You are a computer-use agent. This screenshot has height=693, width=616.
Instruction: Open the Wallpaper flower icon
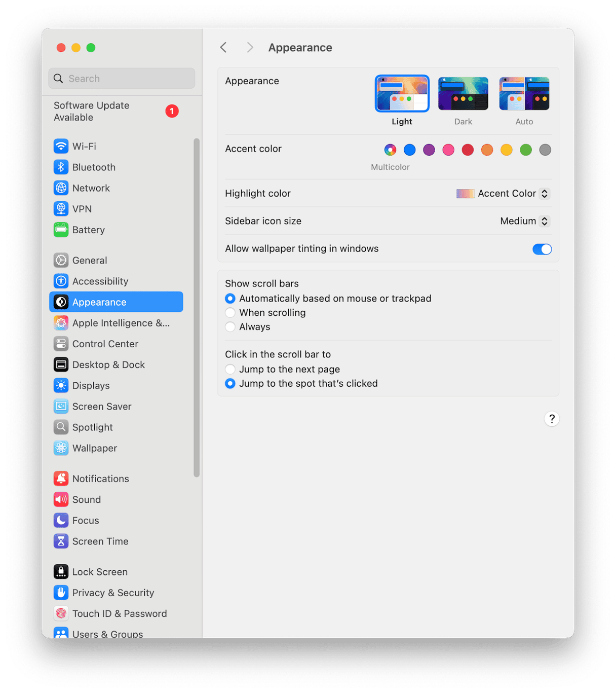pyautogui.click(x=61, y=448)
